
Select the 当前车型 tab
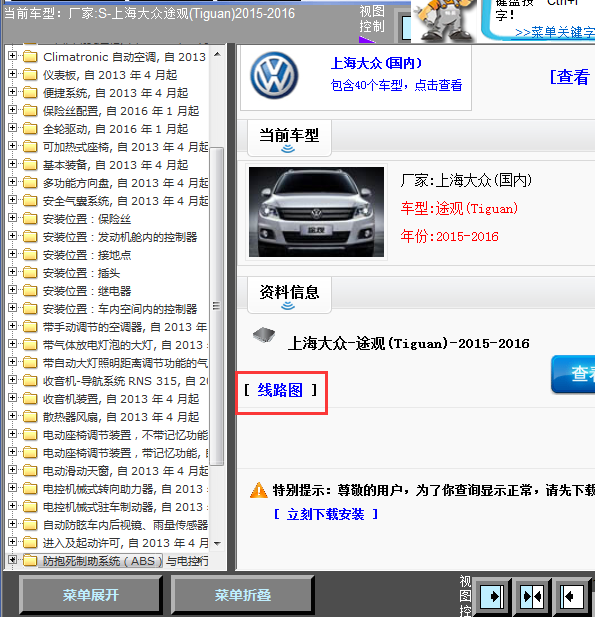click(x=289, y=138)
